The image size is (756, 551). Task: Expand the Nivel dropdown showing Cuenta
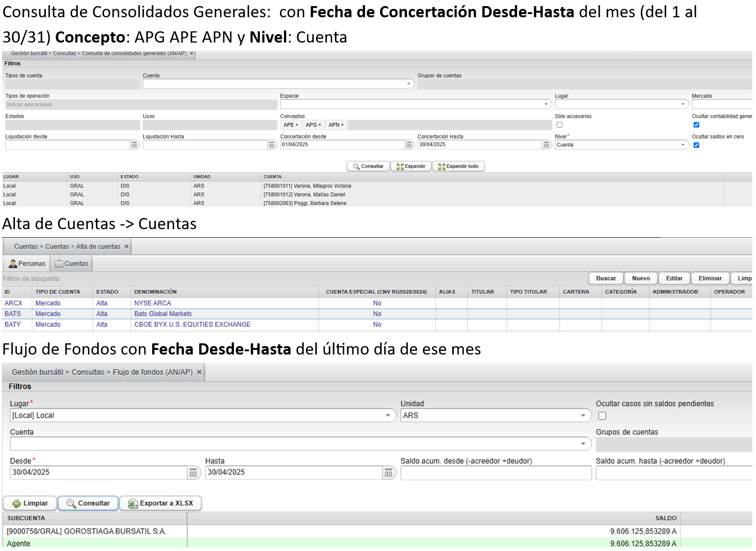click(x=683, y=145)
